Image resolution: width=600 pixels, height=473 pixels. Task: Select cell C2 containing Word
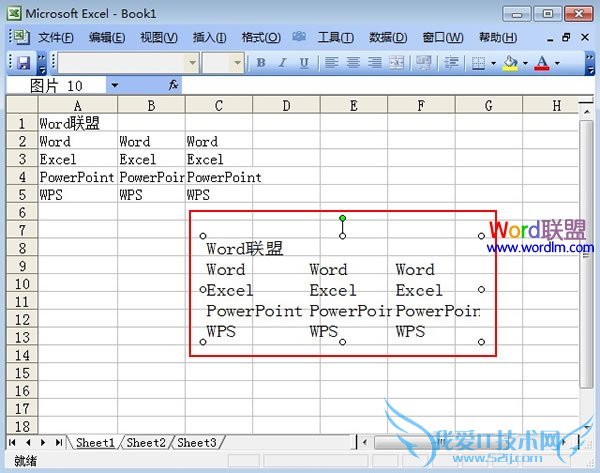tap(219, 141)
